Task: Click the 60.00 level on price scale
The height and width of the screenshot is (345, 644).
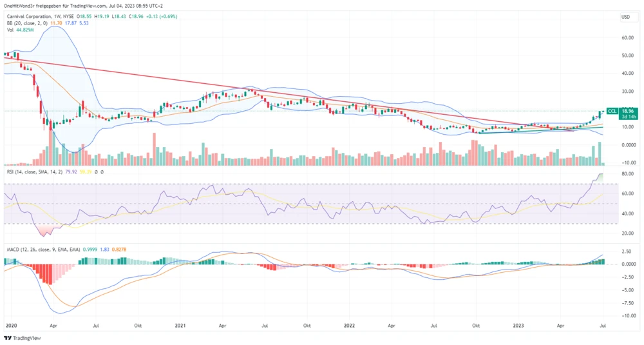Action: [x=626, y=37]
